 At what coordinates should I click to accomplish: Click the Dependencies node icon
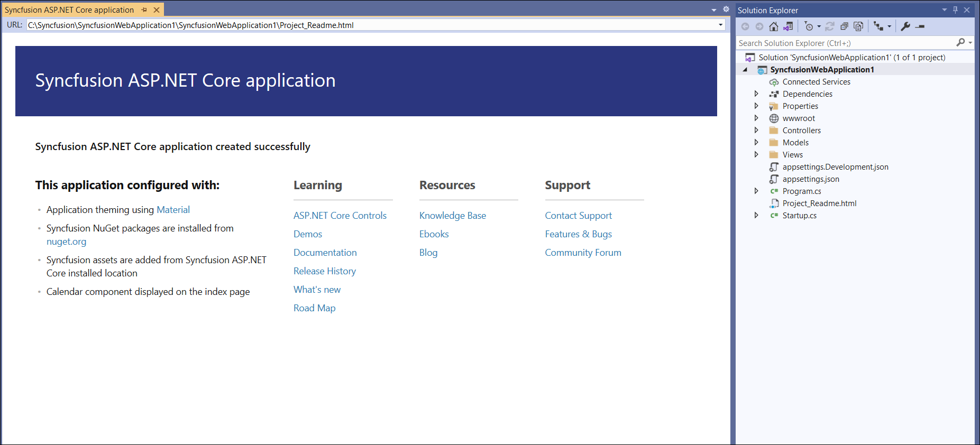pyautogui.click(x=774, y=94)
